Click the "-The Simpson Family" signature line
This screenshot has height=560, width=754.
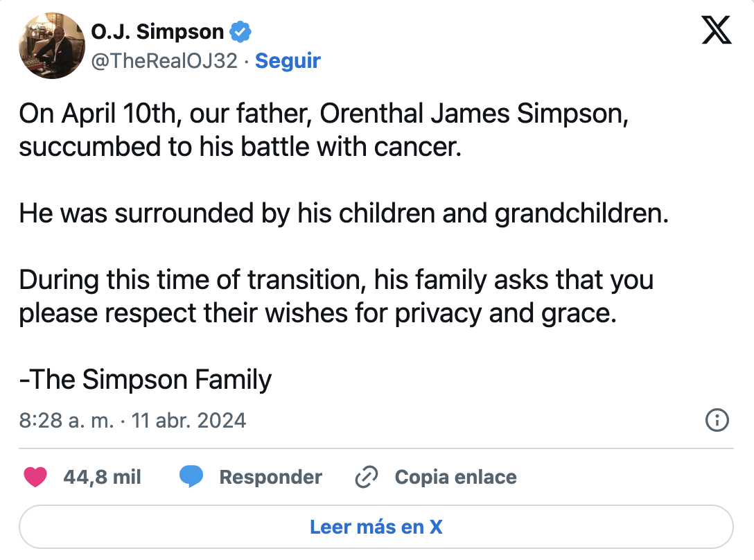click(x=146, y=380)
